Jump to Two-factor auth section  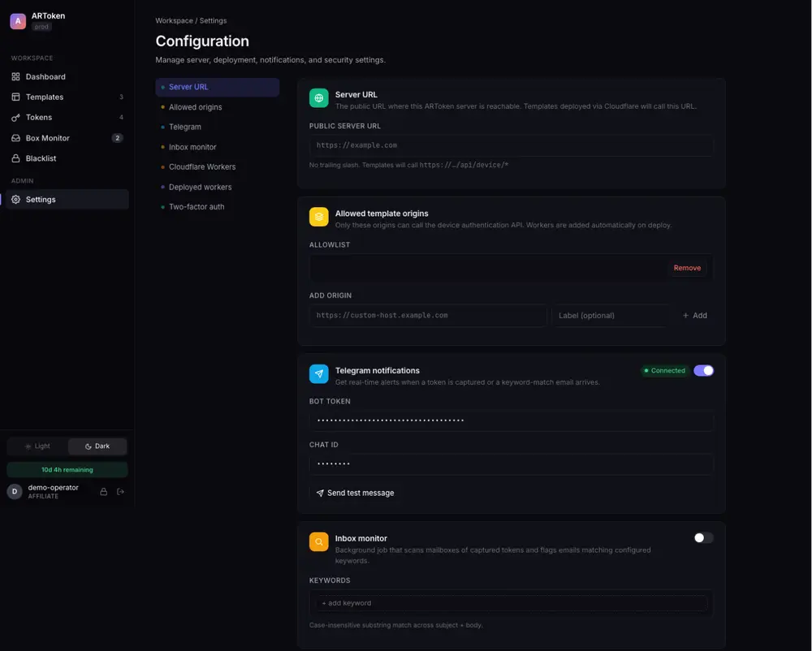[x=217, y=206]
